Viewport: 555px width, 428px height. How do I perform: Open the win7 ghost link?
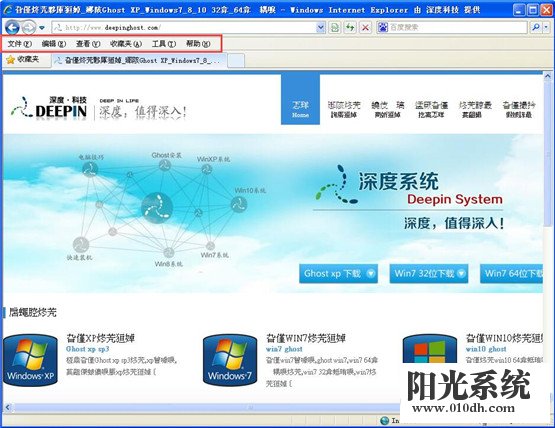click(x=284, y=349)
